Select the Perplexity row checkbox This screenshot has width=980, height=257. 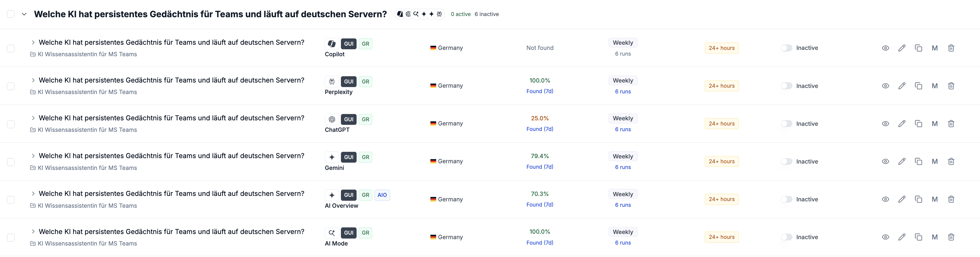(x=11, y=86)
